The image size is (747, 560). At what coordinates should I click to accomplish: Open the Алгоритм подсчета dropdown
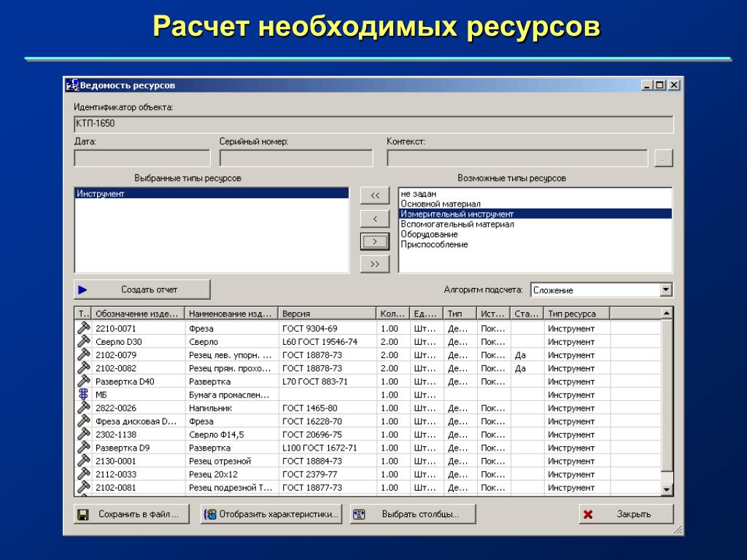tap(665, 289)
